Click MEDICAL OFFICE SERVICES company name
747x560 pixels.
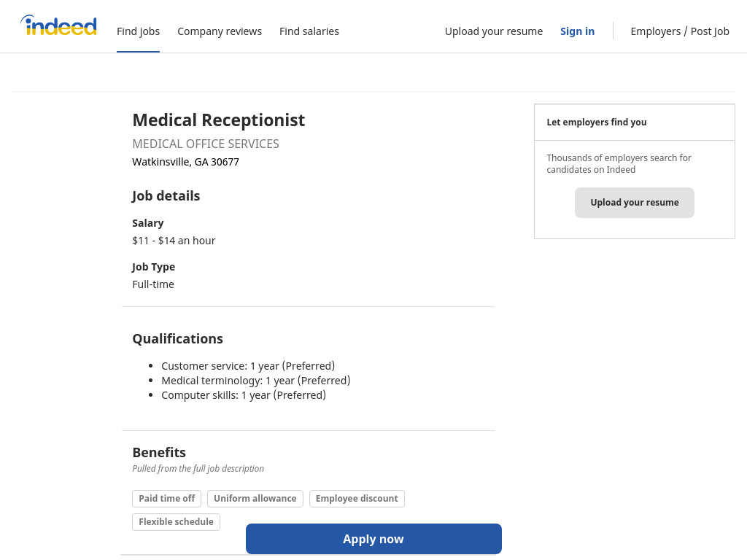206,144
